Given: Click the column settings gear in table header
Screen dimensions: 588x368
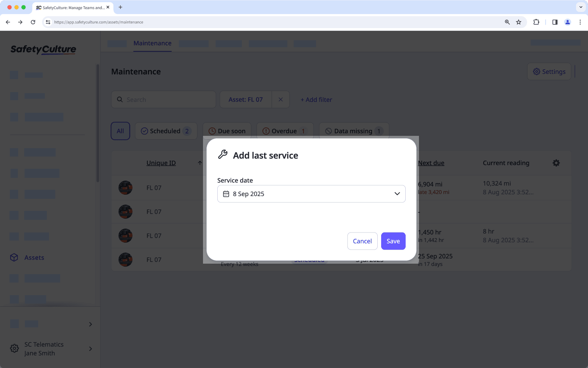Looking at the screenshot, I should tap(556, 163).
